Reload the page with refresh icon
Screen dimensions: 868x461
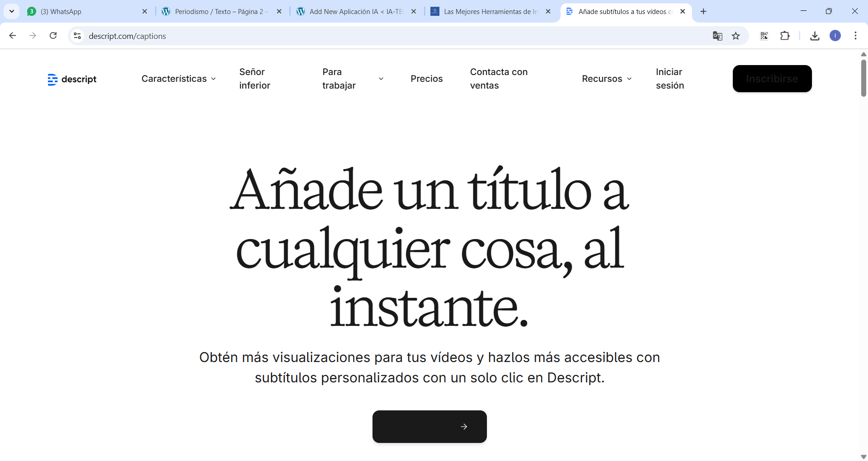(x=53, y=36)
